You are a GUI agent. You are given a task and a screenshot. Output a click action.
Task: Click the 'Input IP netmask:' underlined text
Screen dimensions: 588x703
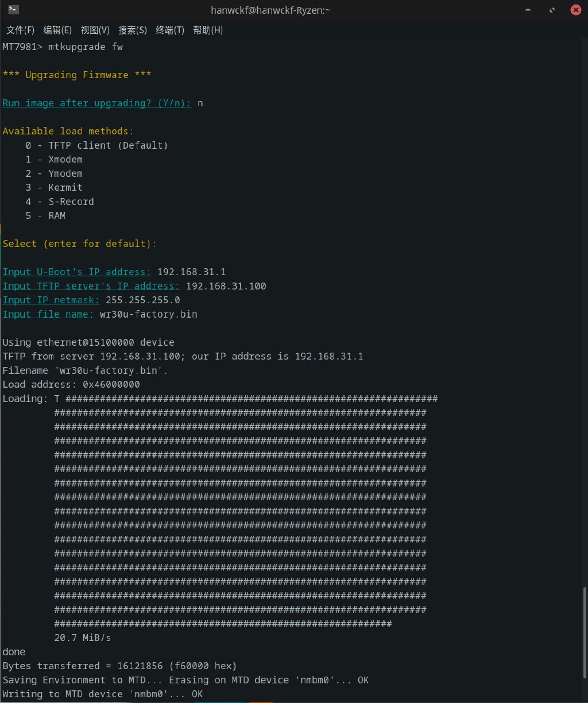[51, 299]
